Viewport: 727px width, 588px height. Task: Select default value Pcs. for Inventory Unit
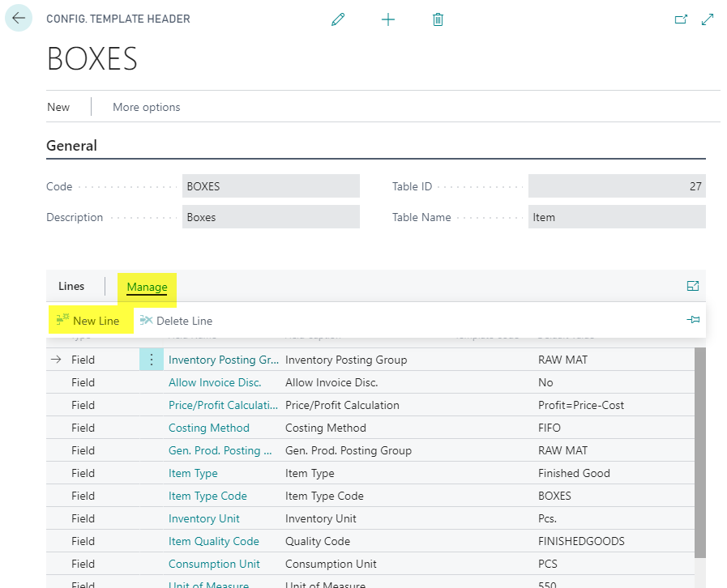tap(547, 519)
